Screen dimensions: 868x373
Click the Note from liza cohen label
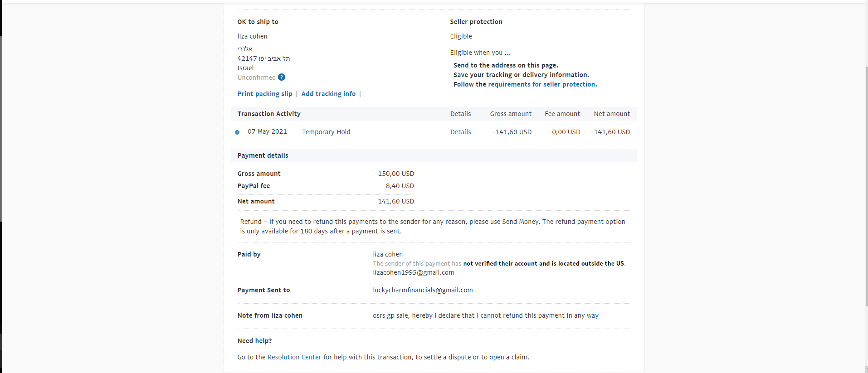[270, 315]
